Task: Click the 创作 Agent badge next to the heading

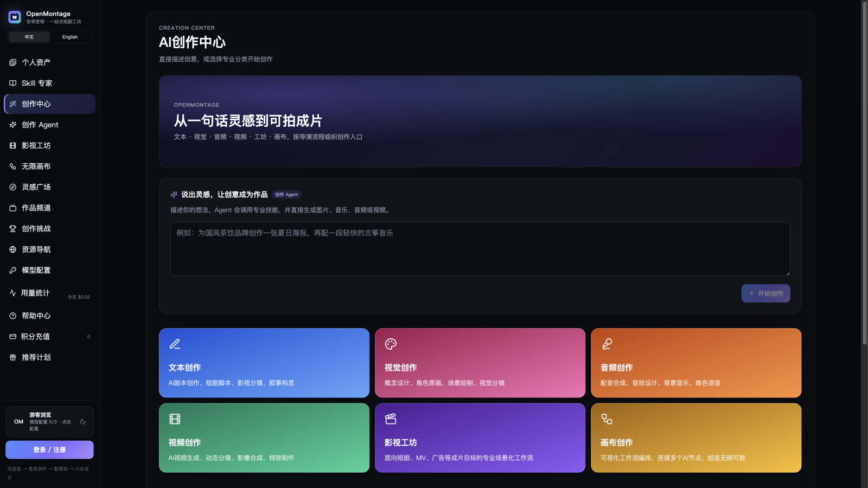Action: click(x=286, y=195)
